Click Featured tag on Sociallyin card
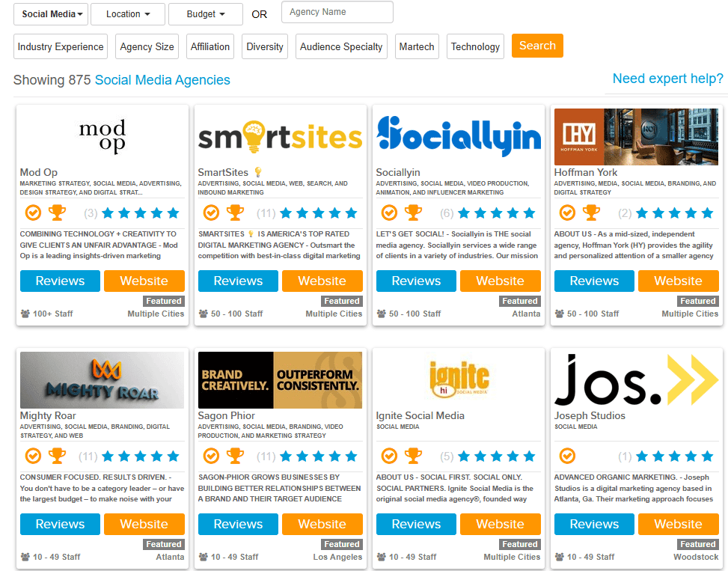Screen dimensions: 728x571 tap(519, 301)
